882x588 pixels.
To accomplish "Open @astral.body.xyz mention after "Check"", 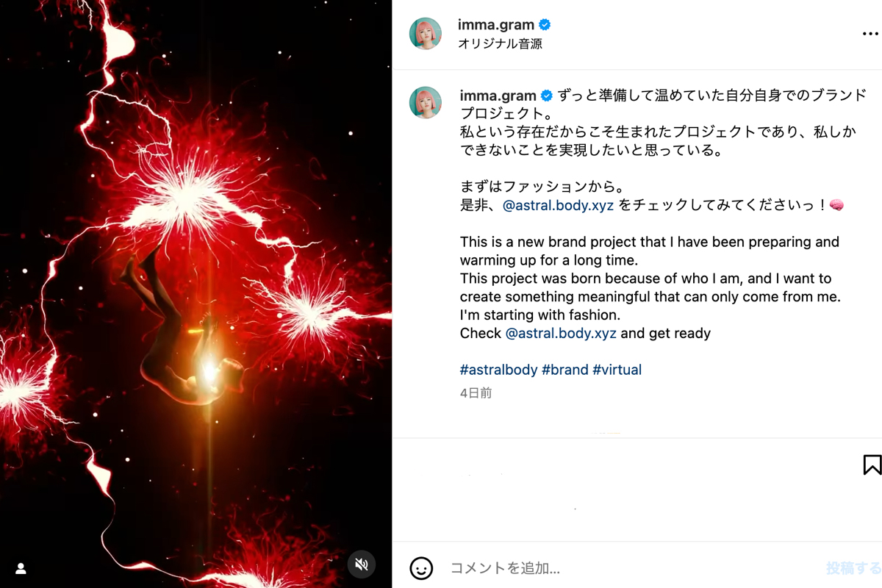I will tap(561, 334).
